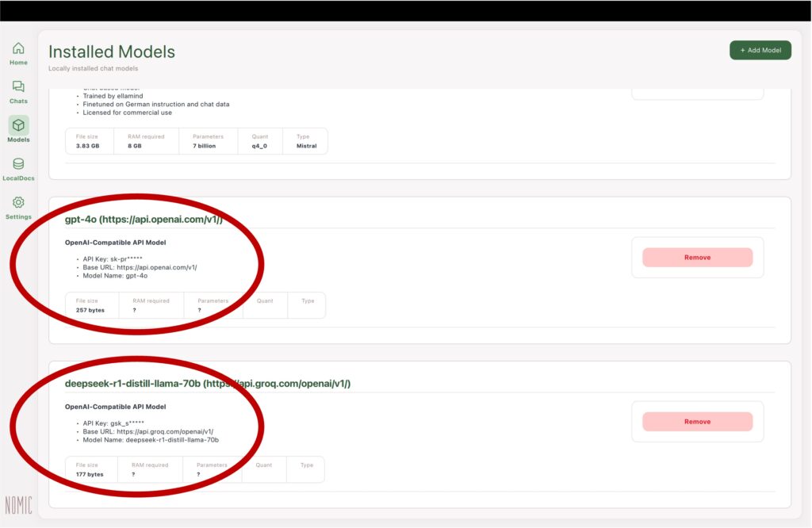
Task: Click the gpt-4o model title
Action: click(x=144, y=220)
